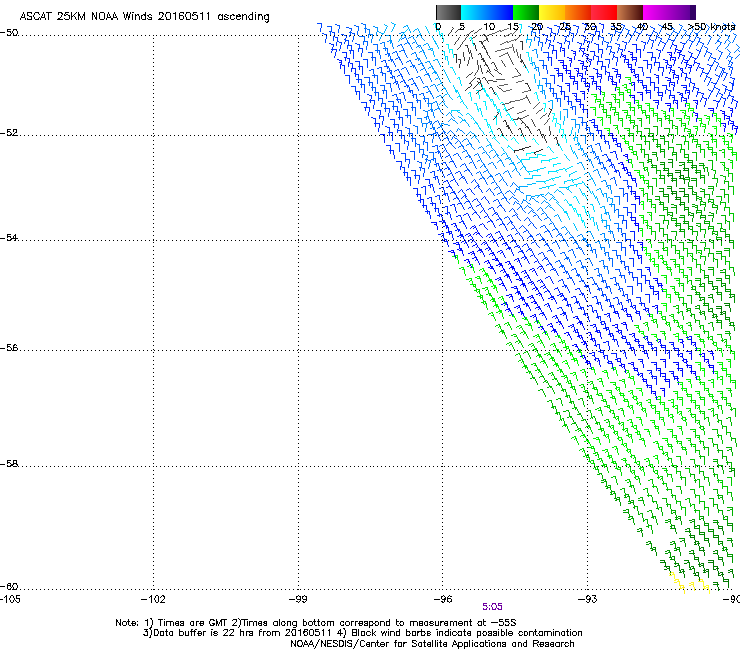Click the gray 0-5 knots color segment
The image size is (740, 650).
448,12
